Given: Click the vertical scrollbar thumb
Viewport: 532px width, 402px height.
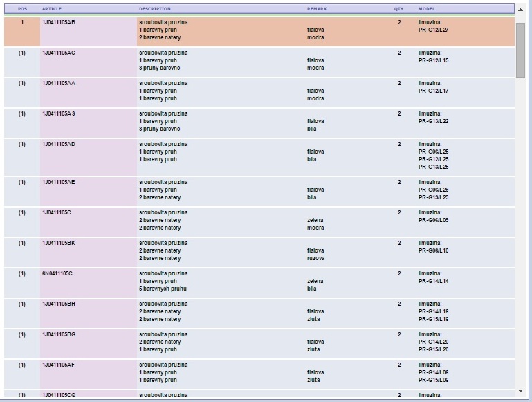Looking at the screenshot, I should click(x=520, y=50).
